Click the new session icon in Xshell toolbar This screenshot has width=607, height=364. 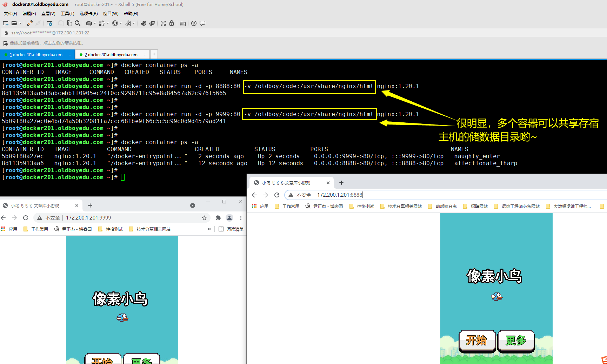(6, 23)
